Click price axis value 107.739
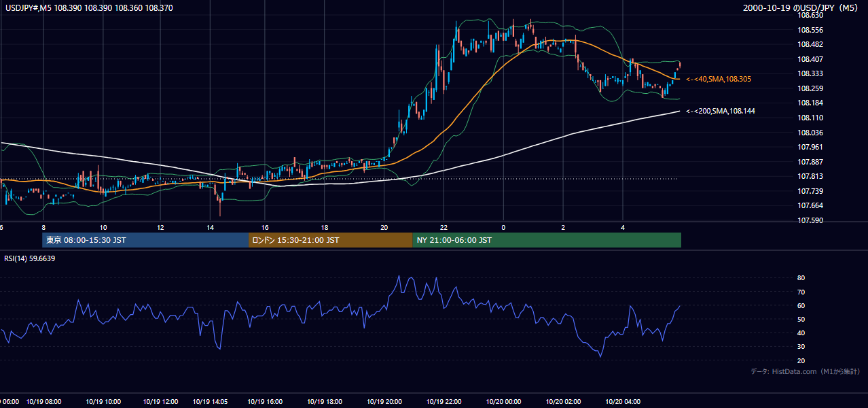 (810, 191)
